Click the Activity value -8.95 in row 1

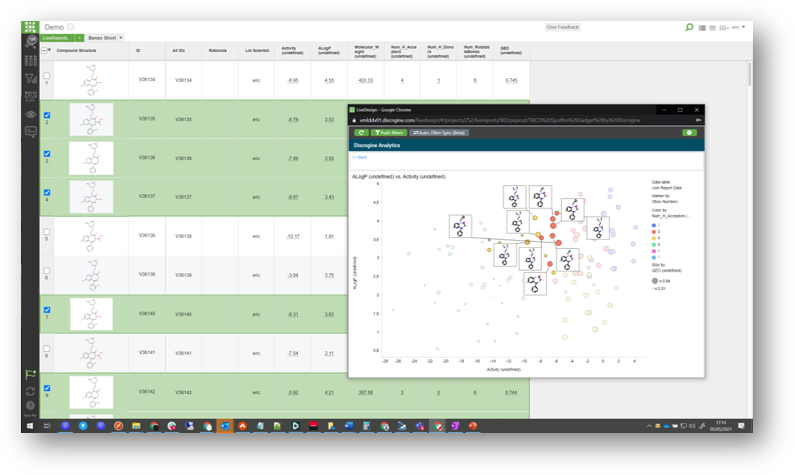click(x=293, y=81)
